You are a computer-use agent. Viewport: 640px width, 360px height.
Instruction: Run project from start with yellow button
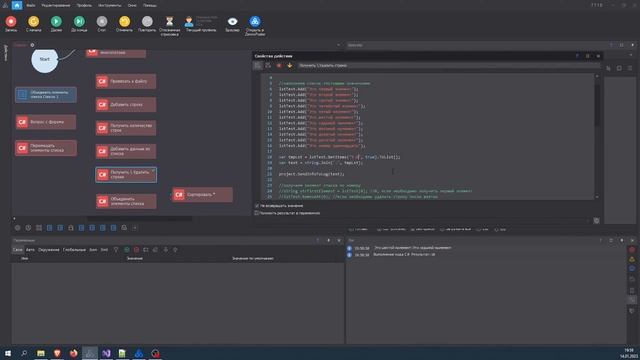pyautogui.click(x=33, y=21)
